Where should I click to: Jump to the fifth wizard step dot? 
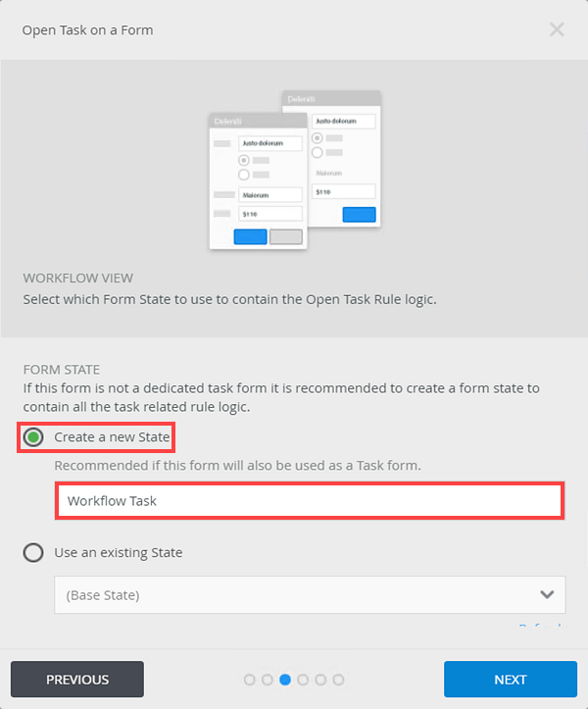coord(320,680)
